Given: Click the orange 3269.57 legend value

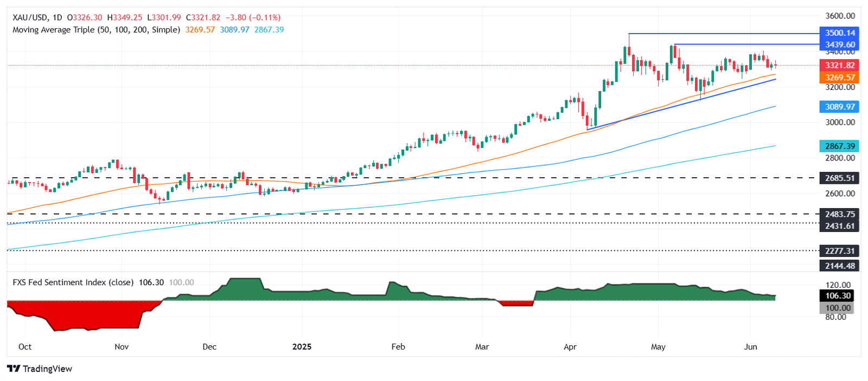Looking at the screenshot, I should coord(200,30).
